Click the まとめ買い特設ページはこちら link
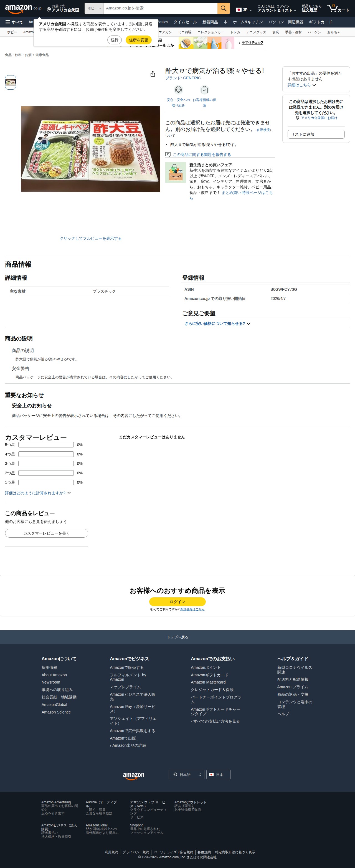355x868 pixels. (247, 193)
